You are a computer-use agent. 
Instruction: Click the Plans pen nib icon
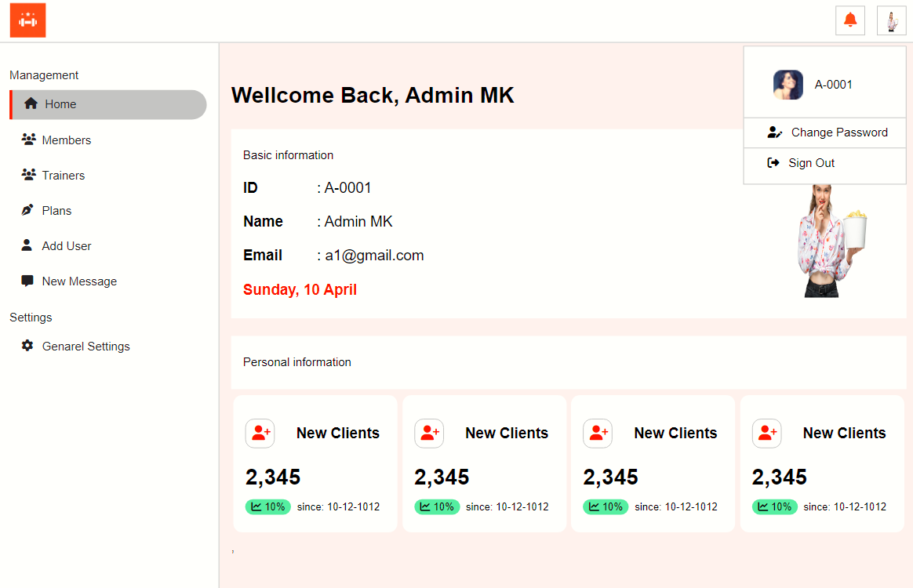27,210
